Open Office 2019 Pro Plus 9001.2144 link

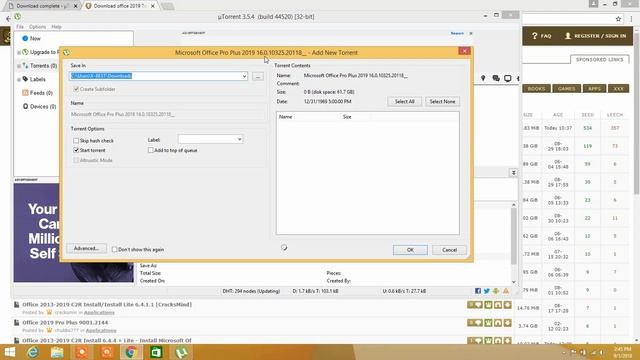click(65, 322)
